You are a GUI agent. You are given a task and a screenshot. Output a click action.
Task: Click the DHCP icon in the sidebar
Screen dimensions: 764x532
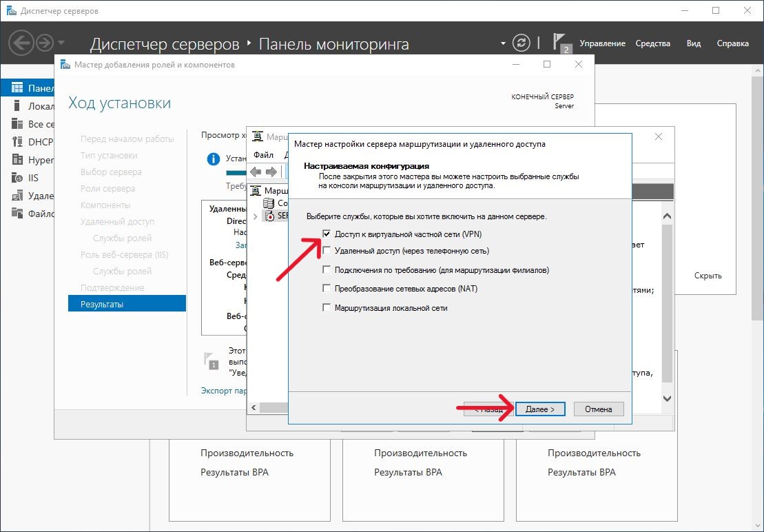(x=17, y=142)
